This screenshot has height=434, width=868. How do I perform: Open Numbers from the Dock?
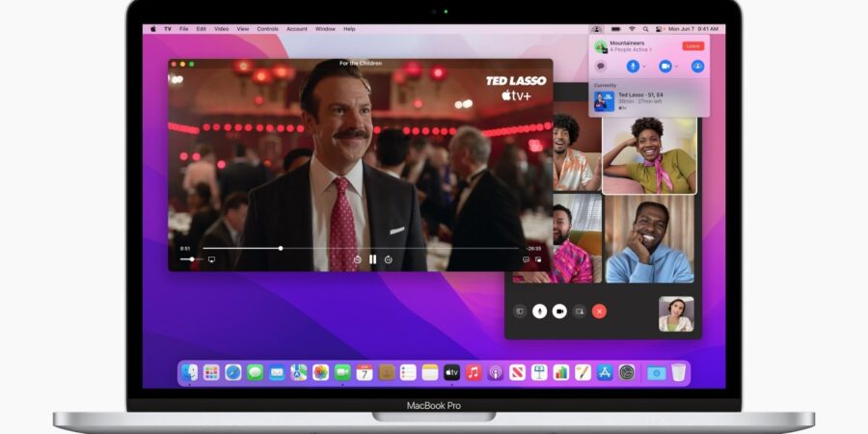560,372
